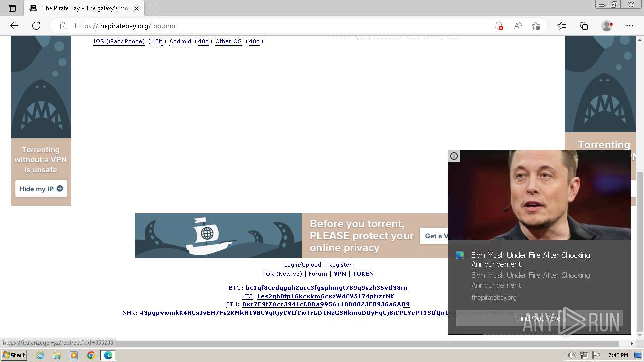Image resolution: width=644 pixels, height=362 pixels.
Task: Open File Explorer from taskbar
Action: coord(57,355)
